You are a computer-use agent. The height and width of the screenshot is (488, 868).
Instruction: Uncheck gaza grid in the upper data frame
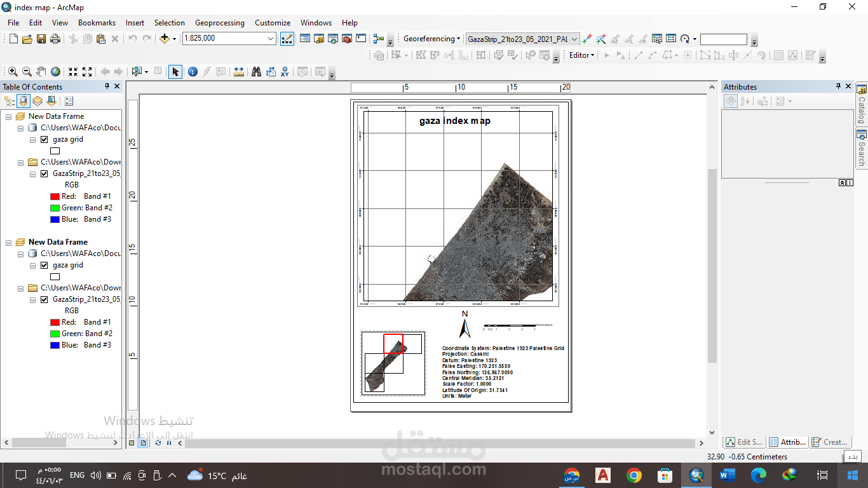44,139
